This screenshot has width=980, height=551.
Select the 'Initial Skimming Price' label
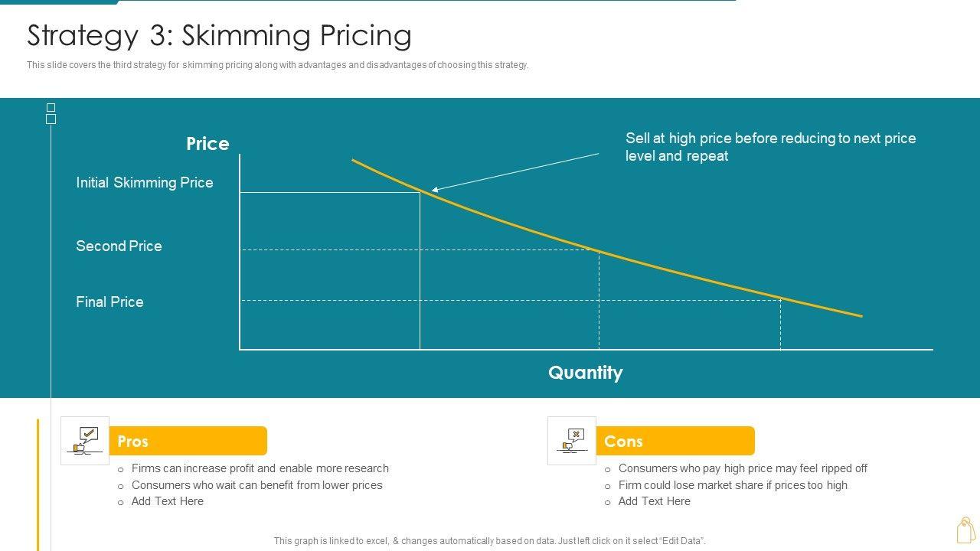pos(145,183)
